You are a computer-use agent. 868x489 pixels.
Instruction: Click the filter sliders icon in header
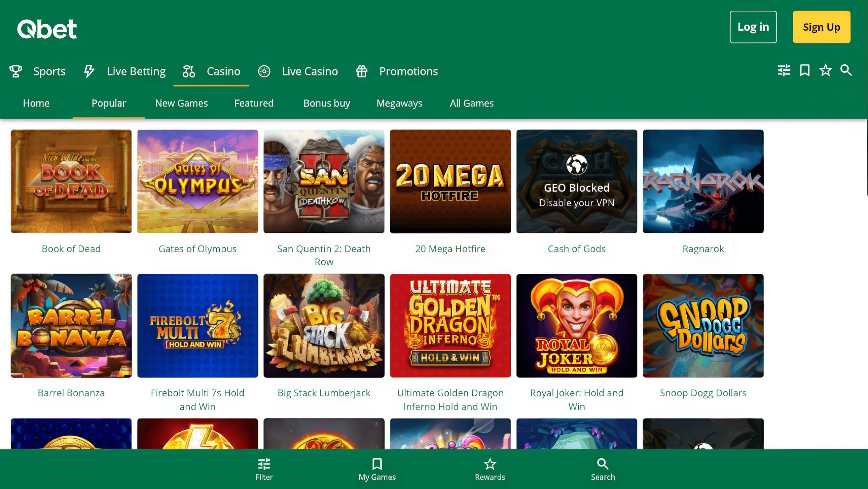click(784, 70)
